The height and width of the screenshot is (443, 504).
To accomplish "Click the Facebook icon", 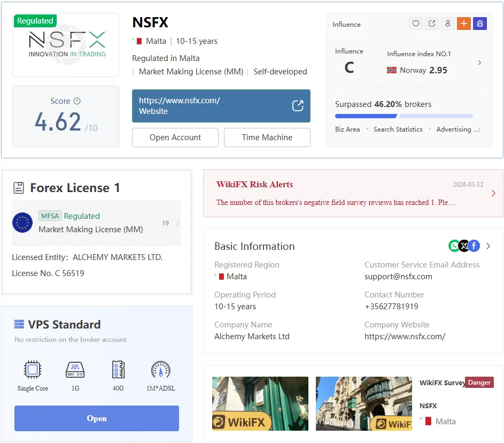I will click(474, 246).
